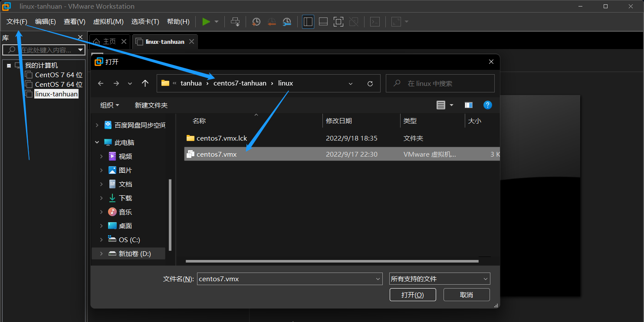
Task: Click the Forward arrow in Open dialog
Action: point(116,83)
